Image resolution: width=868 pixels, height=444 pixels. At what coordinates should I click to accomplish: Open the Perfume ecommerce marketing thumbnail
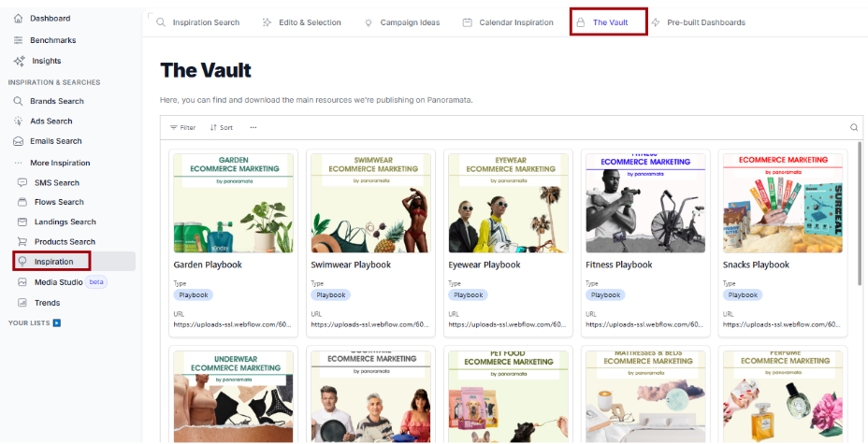pyautogui.click(x=783, y=396)
